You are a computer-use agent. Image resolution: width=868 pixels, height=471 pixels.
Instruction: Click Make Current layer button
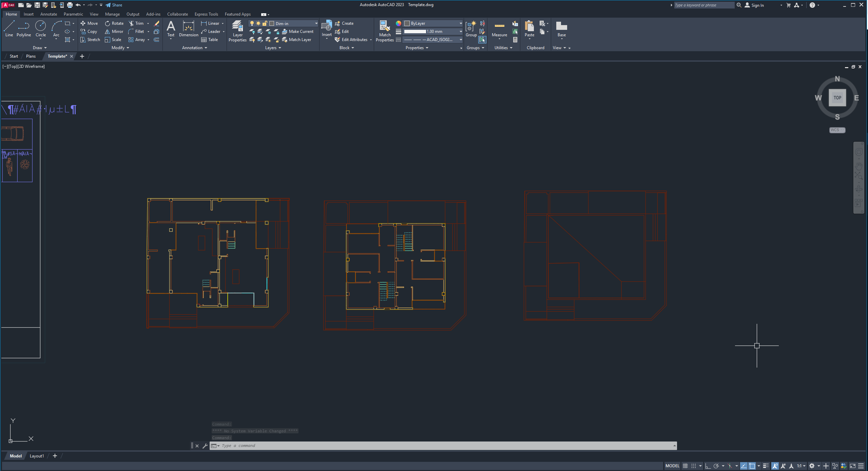tap(297, 32)
